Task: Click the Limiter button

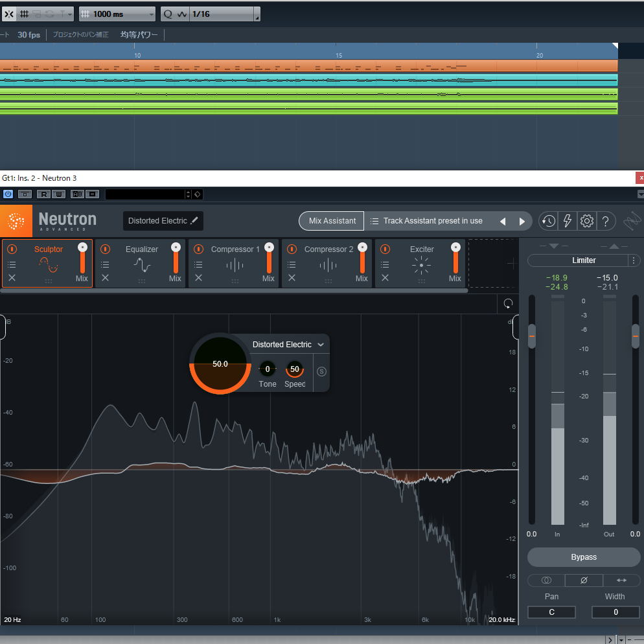Action: (x=579, y=260)
